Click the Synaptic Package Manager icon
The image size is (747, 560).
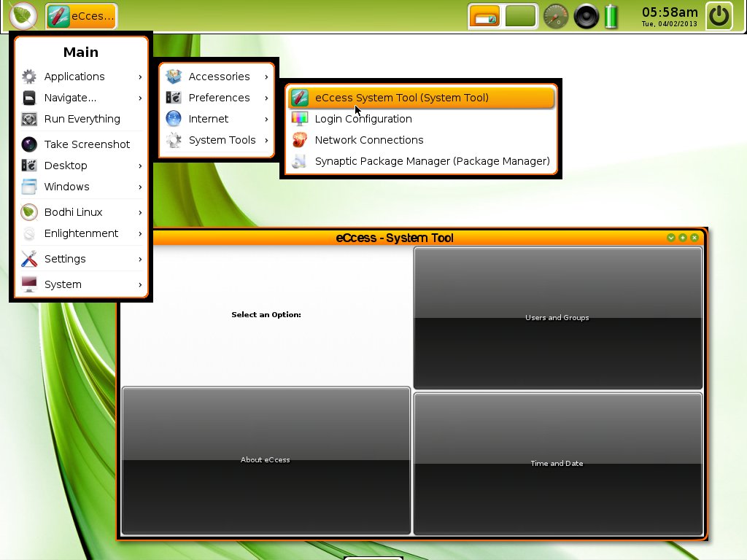pyautogui.click(x=300, y=161)
